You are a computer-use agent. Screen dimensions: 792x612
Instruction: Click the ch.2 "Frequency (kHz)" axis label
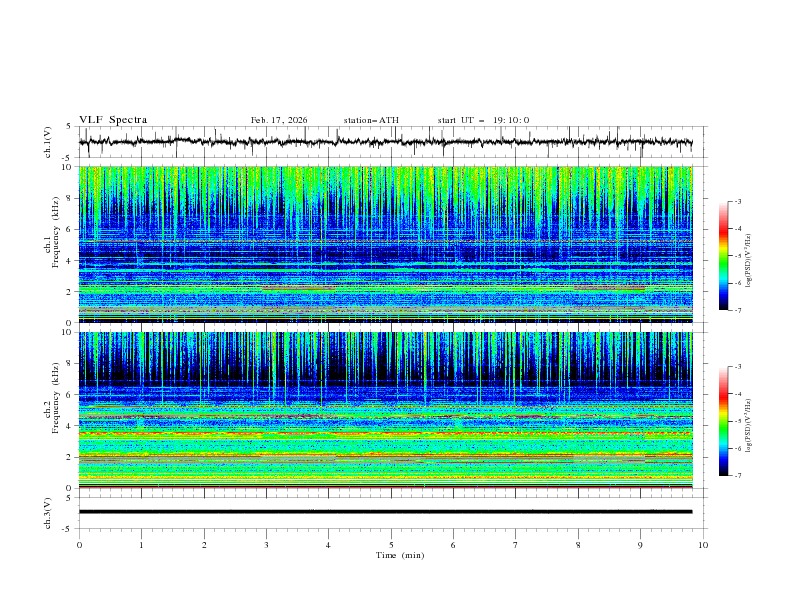coord(56,398)
